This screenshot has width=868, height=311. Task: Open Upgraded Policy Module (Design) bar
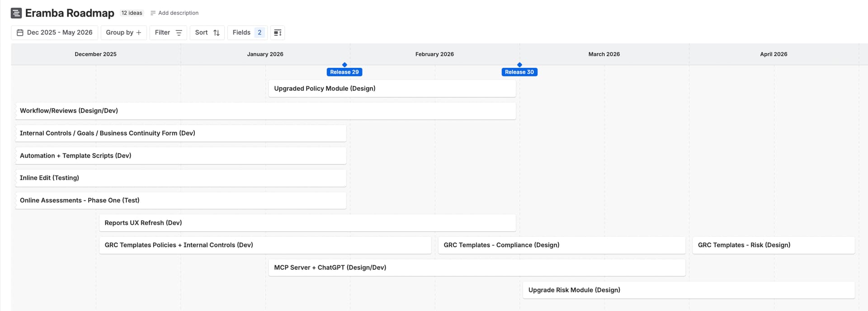[392, 89]
